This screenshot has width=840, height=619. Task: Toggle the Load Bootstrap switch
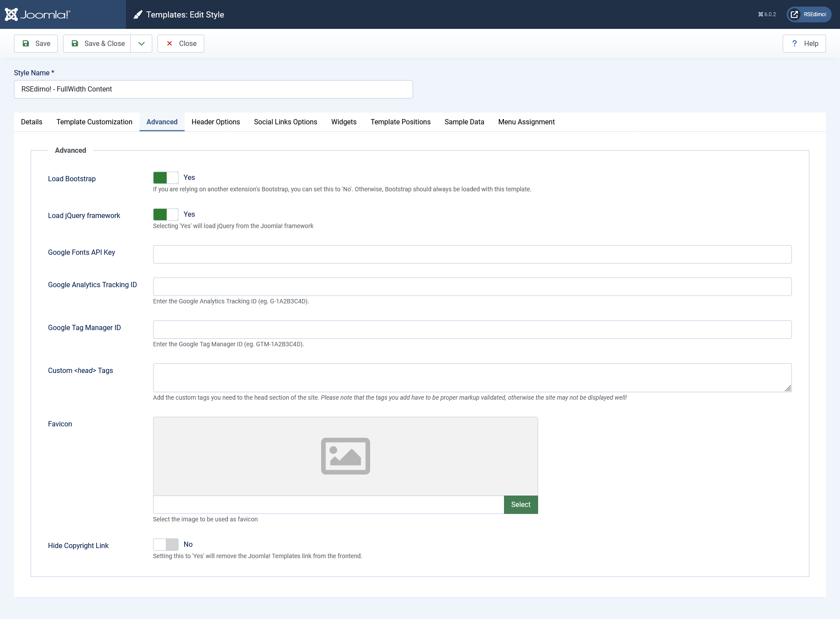pos(165,177)
